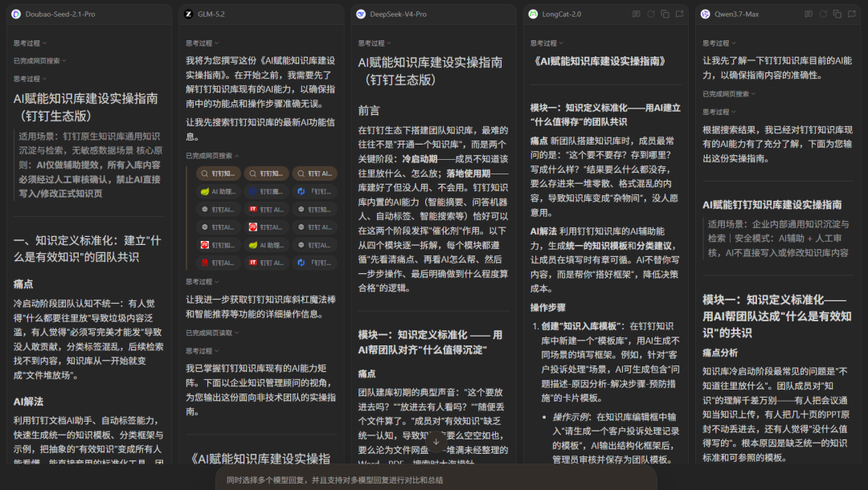Viewport: 868px width, 490px height.
Task: Click the AI解法 heading in Doubao panel
Action: pos(28,402)
